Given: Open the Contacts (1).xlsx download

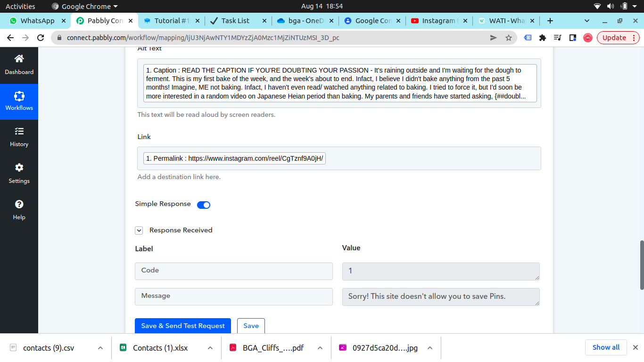Looking at the screenshot, I should coord(160,348).
